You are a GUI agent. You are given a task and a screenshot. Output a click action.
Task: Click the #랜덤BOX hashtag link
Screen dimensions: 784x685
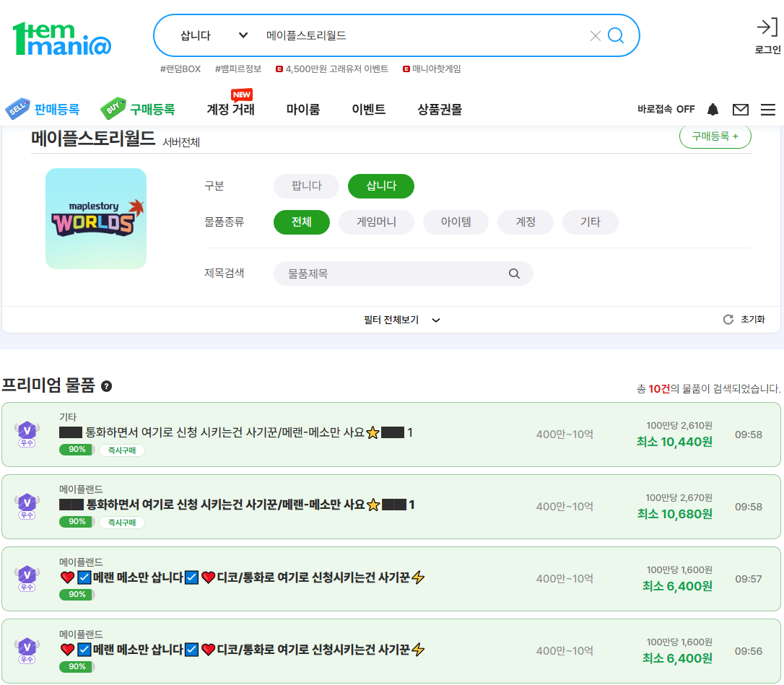coord(180,69)
